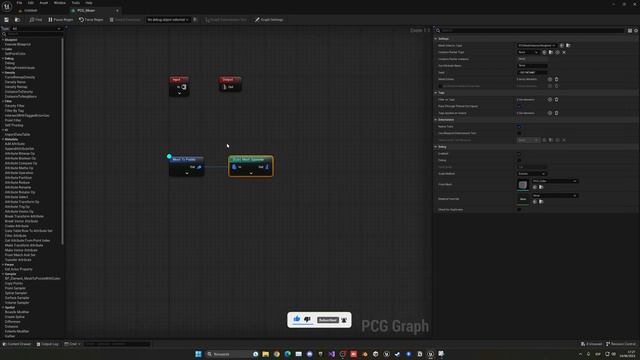Collapse the Metadata category in palette
This screenshot has width=640, height=360.
coord(3,139)
